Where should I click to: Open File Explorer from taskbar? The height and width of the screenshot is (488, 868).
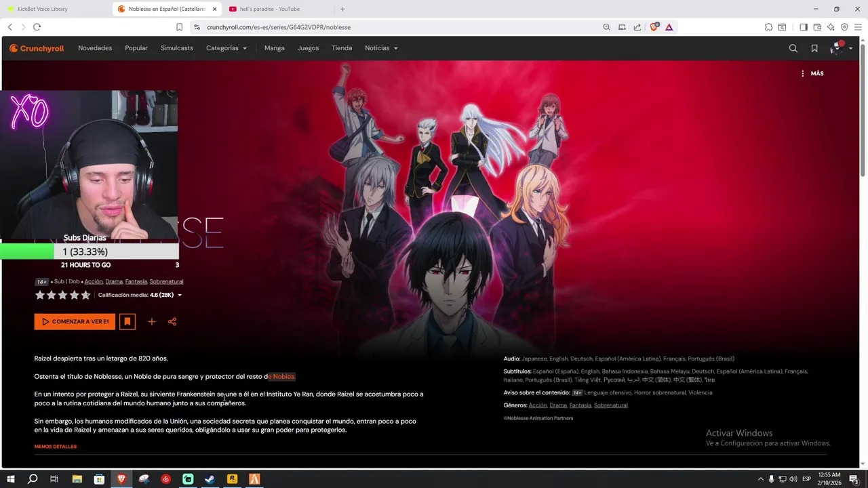77,479
